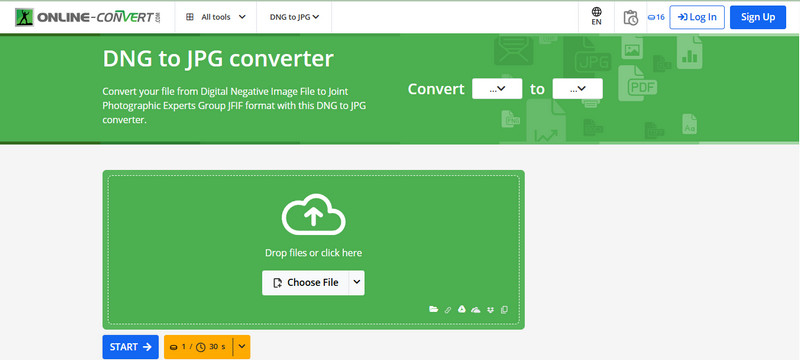The width and height of the screenshot is (800, 360).
Task: Click the orange credits and 30 s indicator
Action: (198, 347)
